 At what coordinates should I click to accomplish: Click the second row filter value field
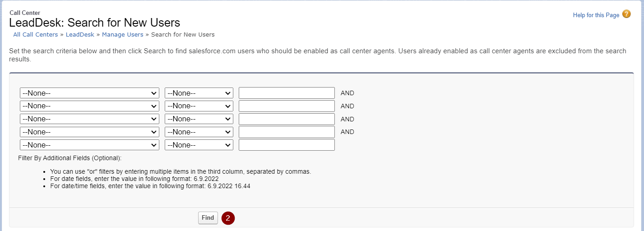287,106
